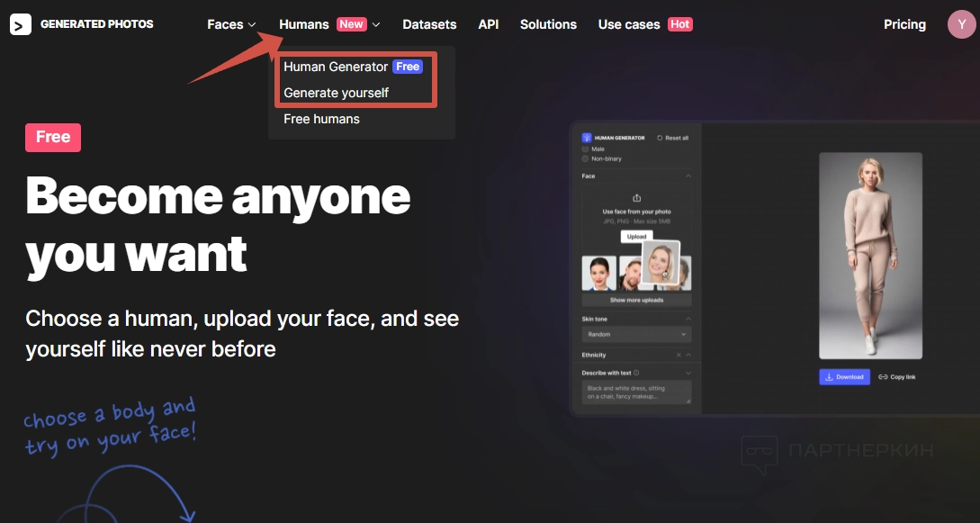Open the 'Random' skin tone dropdown
The height and width of the screenshot is (523, 980).
636,334
